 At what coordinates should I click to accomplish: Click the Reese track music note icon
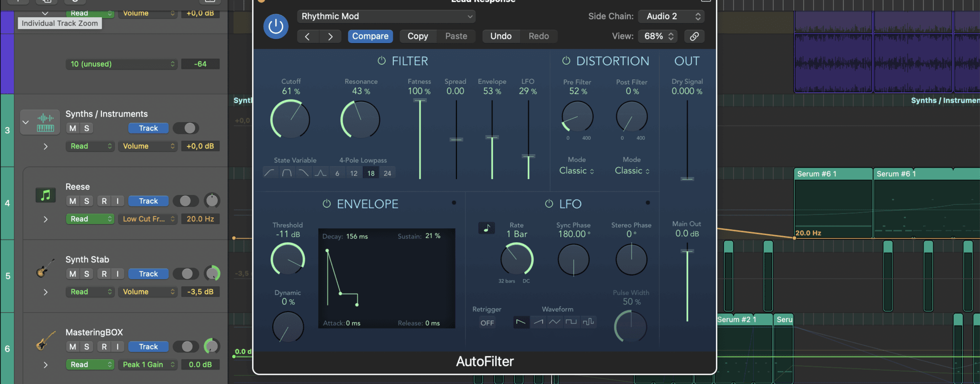(x=45, y=195)
